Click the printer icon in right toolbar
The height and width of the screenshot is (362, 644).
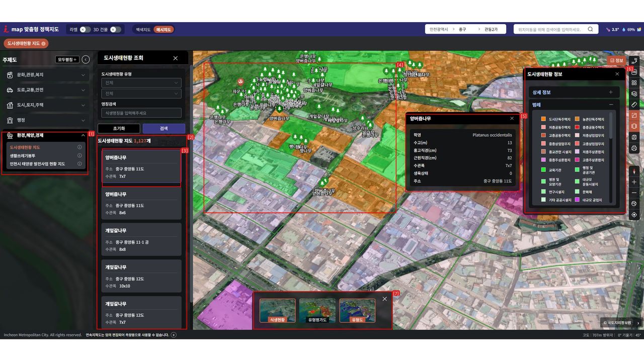pos(634,148)
